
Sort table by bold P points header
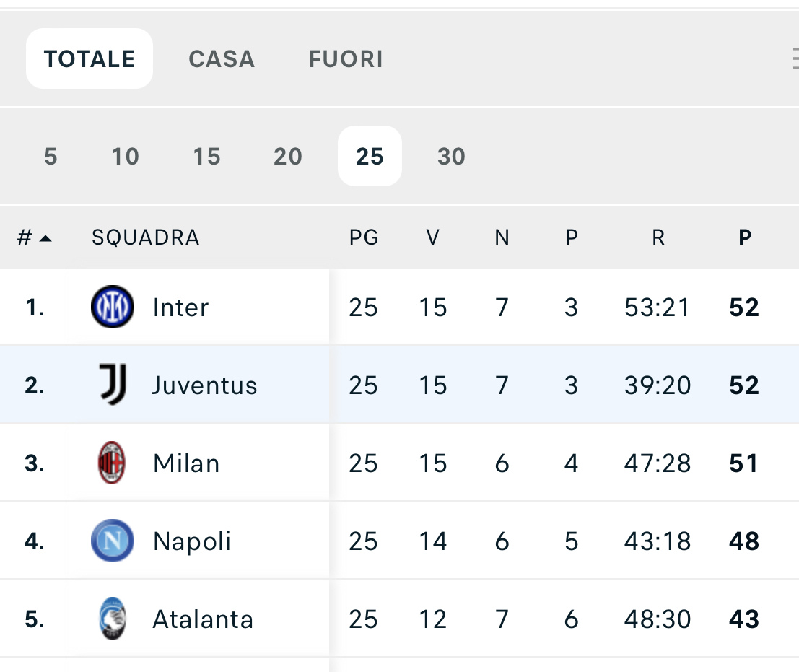pyautogui.click(x=744, y=237)
